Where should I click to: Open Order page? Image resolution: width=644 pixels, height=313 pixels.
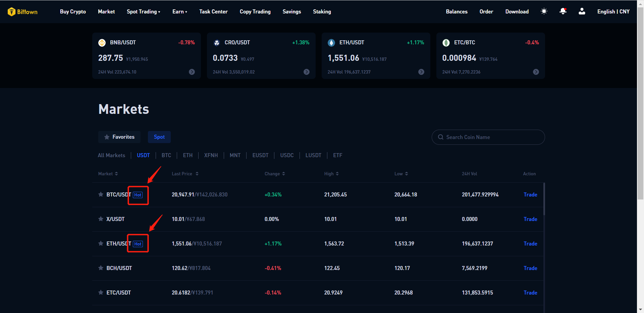coord(486,12)
